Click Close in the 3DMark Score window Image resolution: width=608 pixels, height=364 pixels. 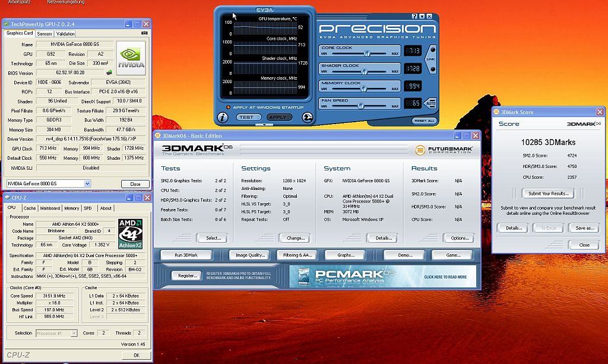pos(584,245)
